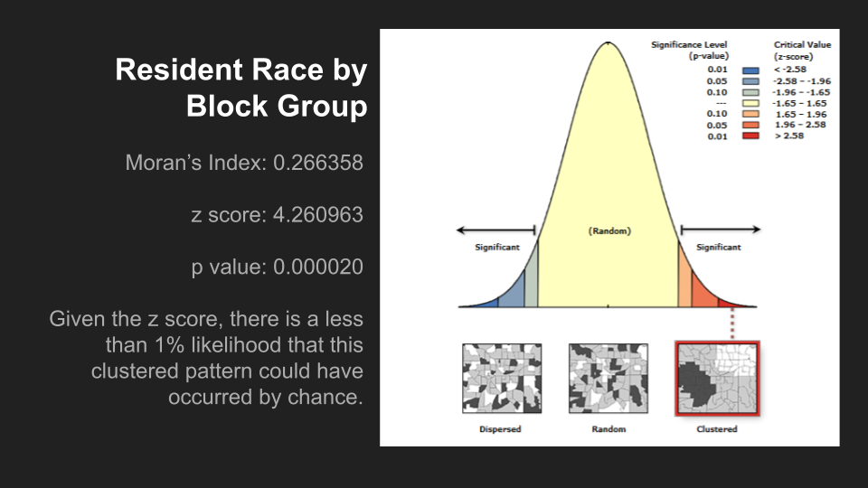Click the red > 2.58 legend swatch
This screenshot has height=488, width=868.
tap(750, 136)
